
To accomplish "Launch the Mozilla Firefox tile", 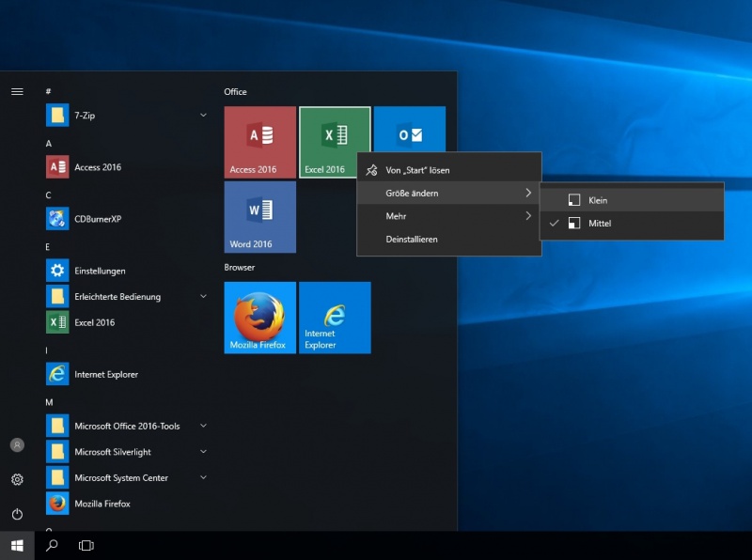I will [x=260, y=318].
